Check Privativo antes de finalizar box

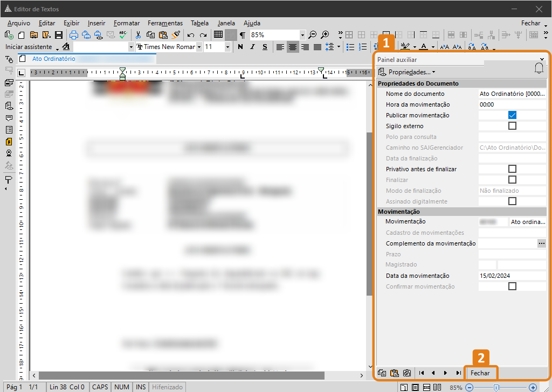pyautogui.click(x=512, y=169)
